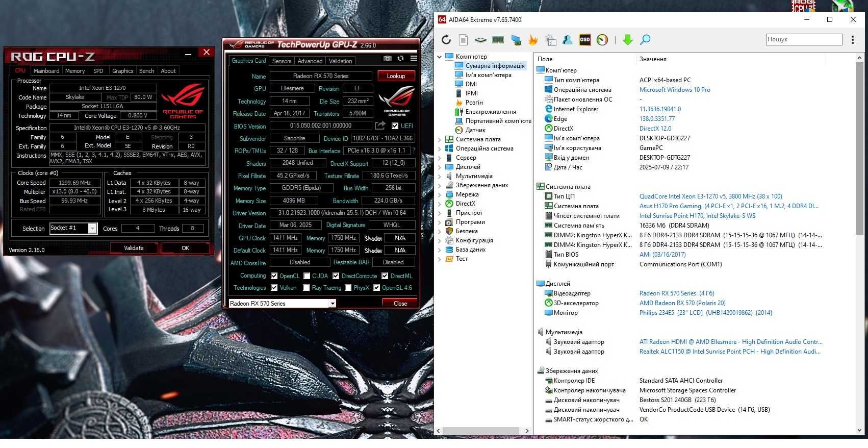Switch to the Memory tab in CPU-Z

coord(75,71)
